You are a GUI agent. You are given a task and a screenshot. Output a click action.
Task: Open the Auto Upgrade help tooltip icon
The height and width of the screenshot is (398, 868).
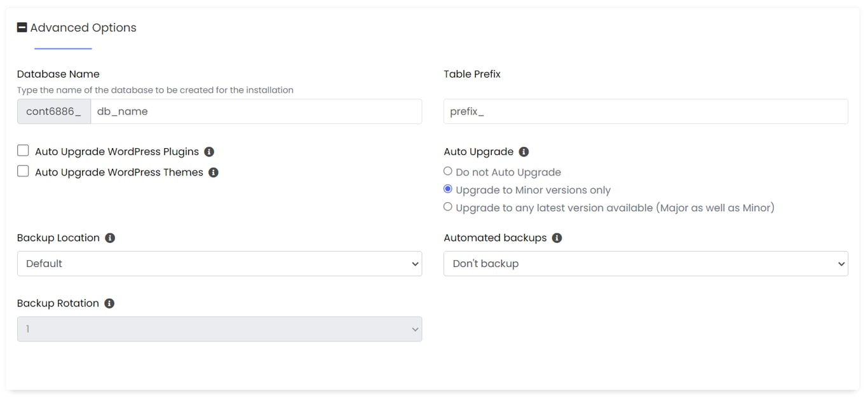[524, 151]
